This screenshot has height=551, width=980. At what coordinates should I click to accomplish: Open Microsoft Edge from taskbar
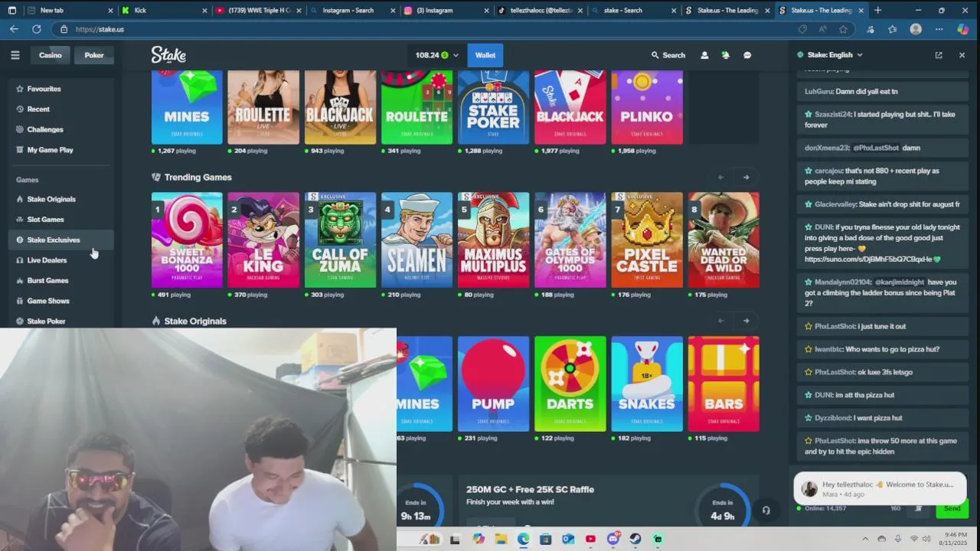[523, 539]
